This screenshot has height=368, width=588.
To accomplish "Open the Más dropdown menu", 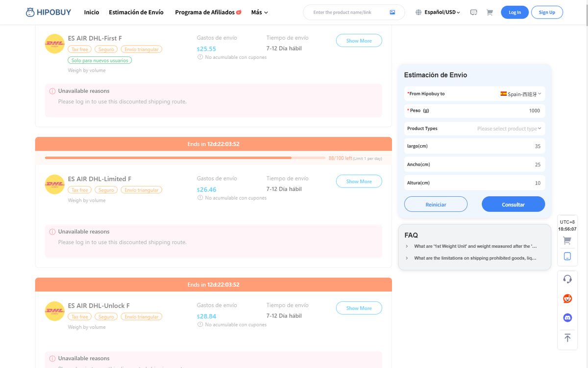I will click(x=259, y=12).
